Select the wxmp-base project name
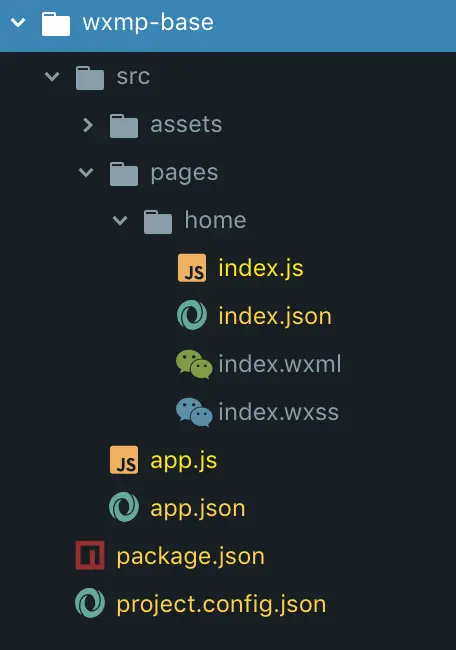Image resolution: width=456 pixels, height=650 pixels. click(x=148, y=22)
